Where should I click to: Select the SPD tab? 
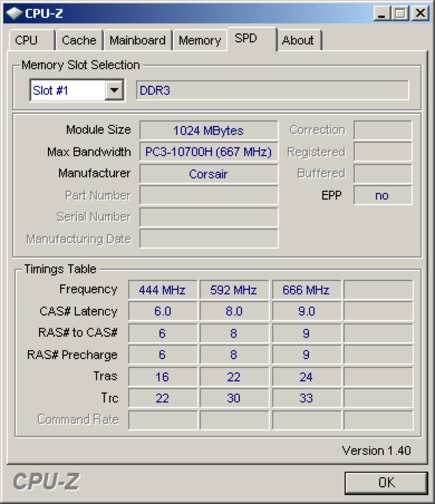point(252,38)
